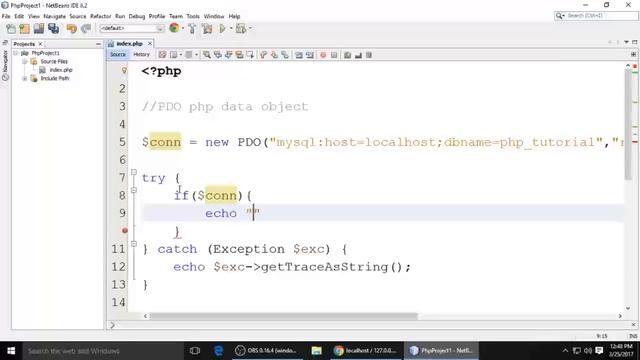Click the Previous Bookmark icon
This screenshot has width=640, height=360.
tap(264, 55)
